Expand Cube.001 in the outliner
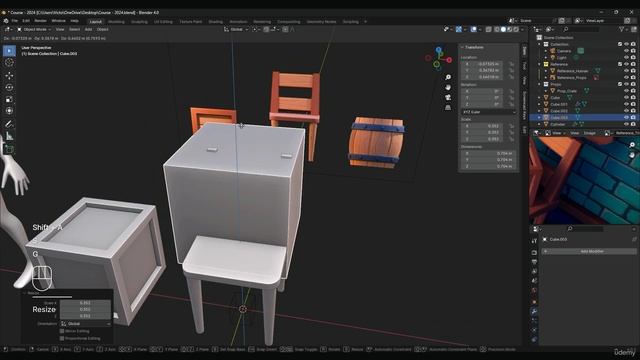 [540, 104]
